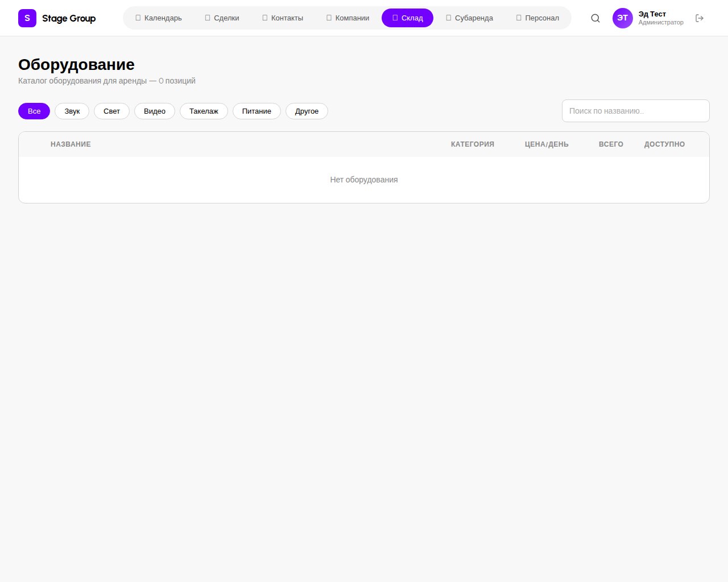Open search via the magnifier icon
Screen dimensions: 728x582
tap(595, 18)
